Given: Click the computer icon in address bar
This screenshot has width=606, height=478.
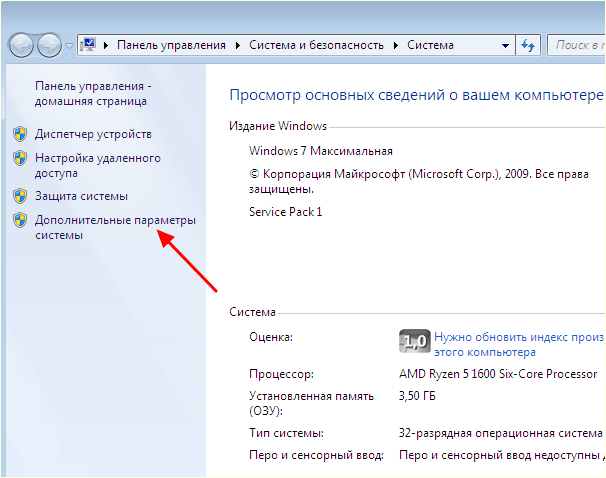Looking at the screenshot, I should click(88, 45).
